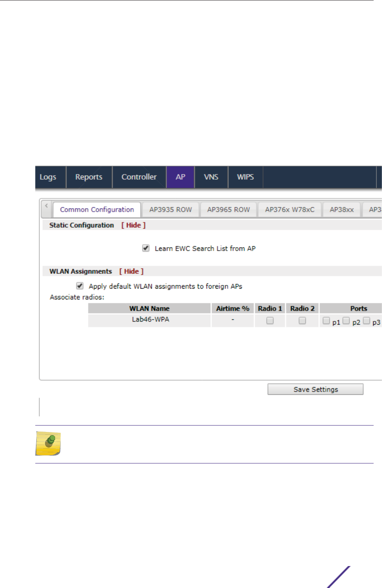Check port p3 for Lab46-WPA

point(366,320)
